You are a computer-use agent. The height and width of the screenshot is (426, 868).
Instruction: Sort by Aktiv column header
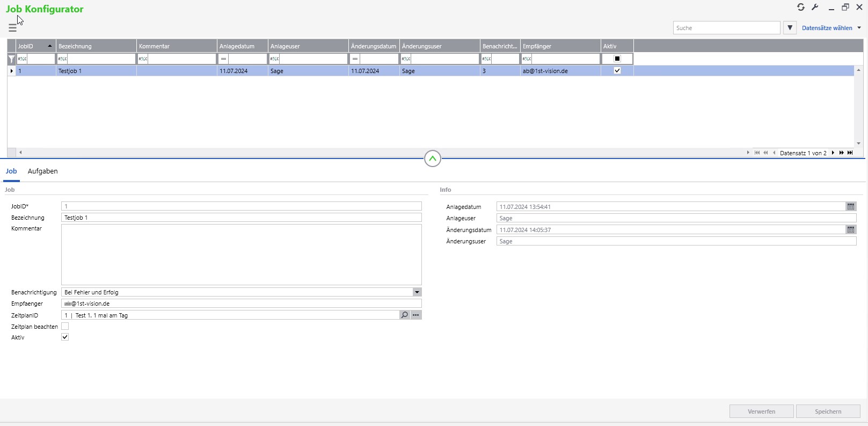pyautogui.click(x=617, y=46)
